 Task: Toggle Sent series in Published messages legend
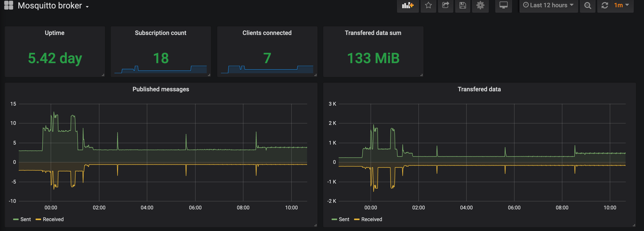pyautogui.click(x=26, y=219)
